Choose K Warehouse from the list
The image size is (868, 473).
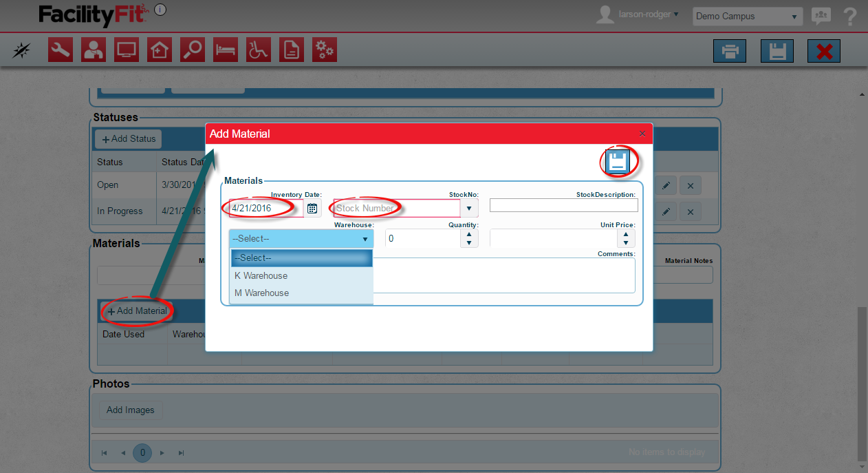(x=261, y=275)
